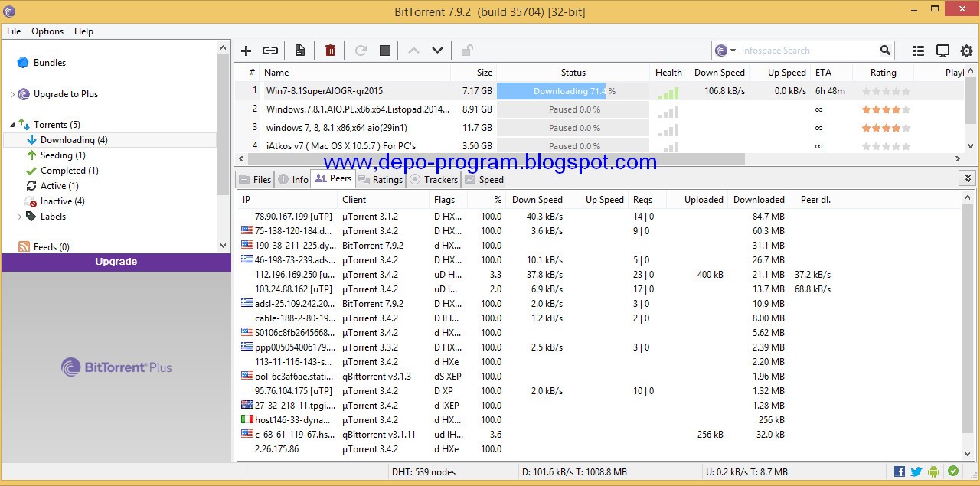
Task: Click star rating of windows 7, 8, 8.1 torrent
Action: [886, 128]
